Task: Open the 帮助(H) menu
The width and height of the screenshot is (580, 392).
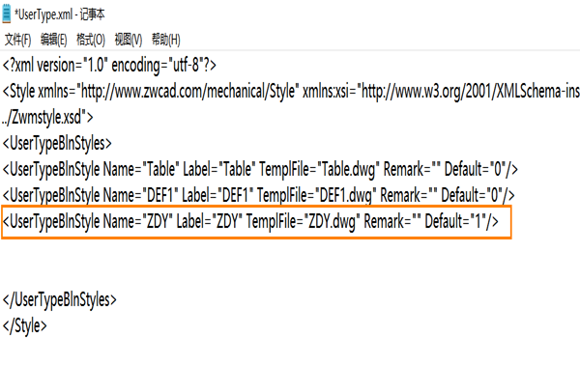Action: click(166, 40)
